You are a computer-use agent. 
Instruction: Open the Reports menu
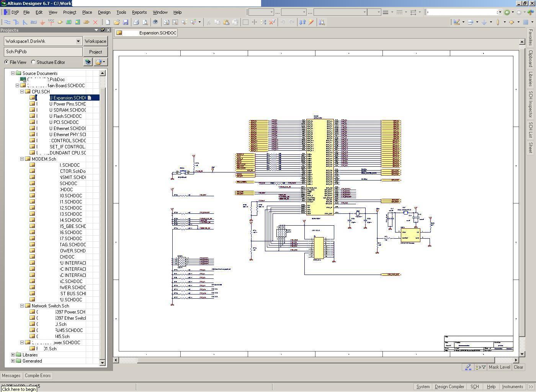[x=139, y=12]
